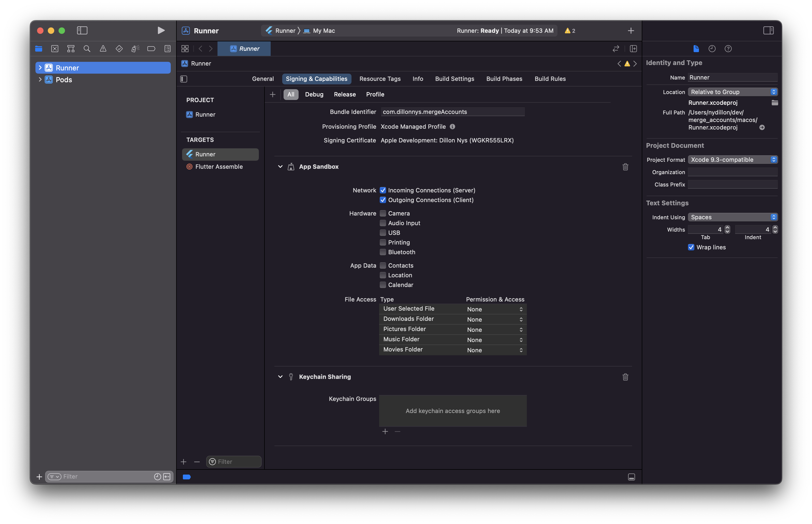The image size is (812, 524).
Task: Add an editor split on the right
Action: (633, 49)
